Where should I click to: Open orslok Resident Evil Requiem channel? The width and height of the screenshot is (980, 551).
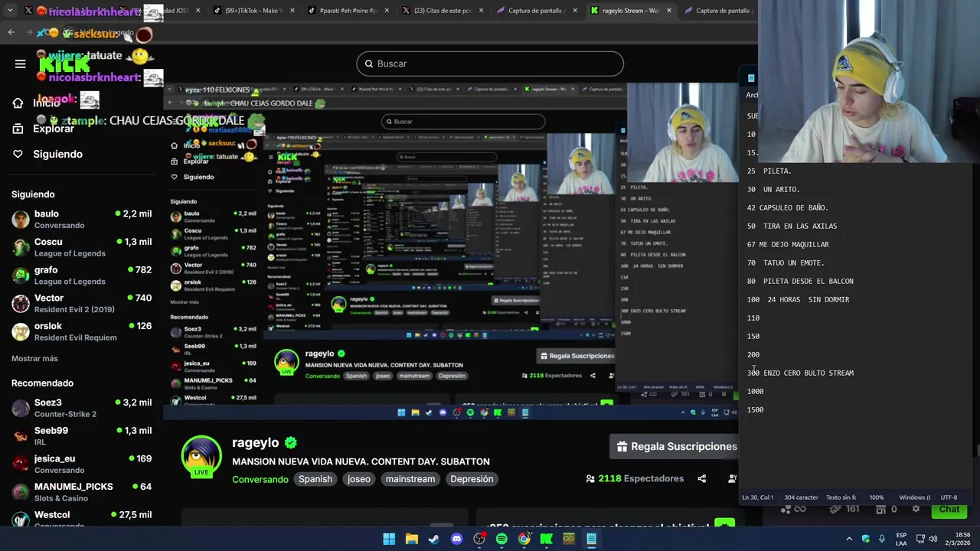pyautogui.click(x=81, y=331)
